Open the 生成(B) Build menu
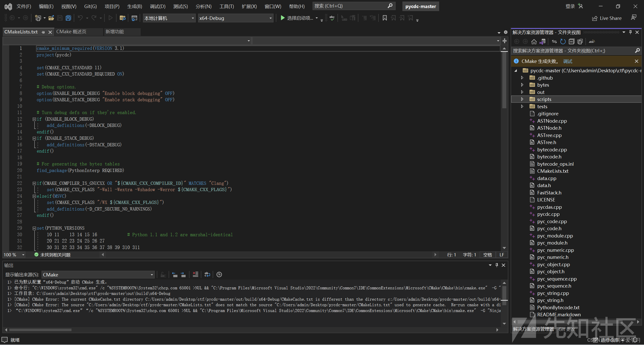The image size is (644, 345). (x=134, y=6)
